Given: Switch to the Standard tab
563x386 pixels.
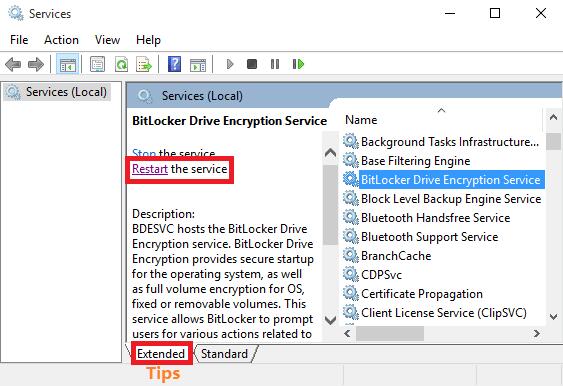Looking at the screenshot, I should [x=224, y=354].
